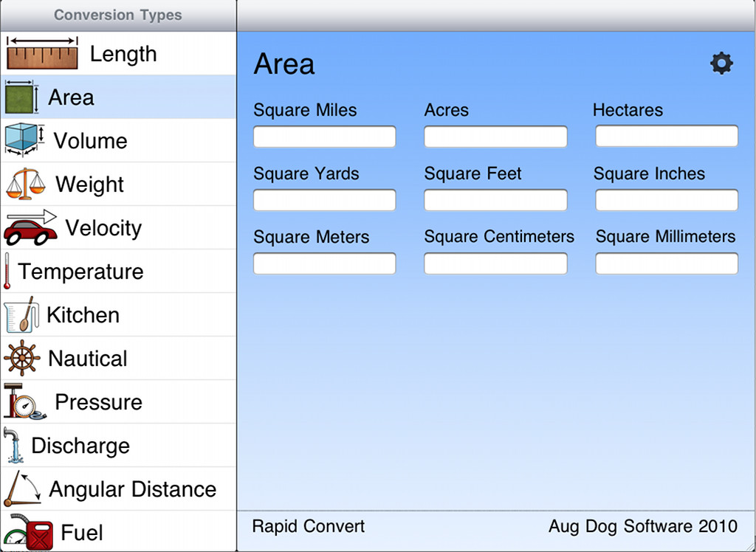Image resolution: width=756 pixels, height=552 pixels.
Task: Select the Area conversion type
Action: pos(71,97)
